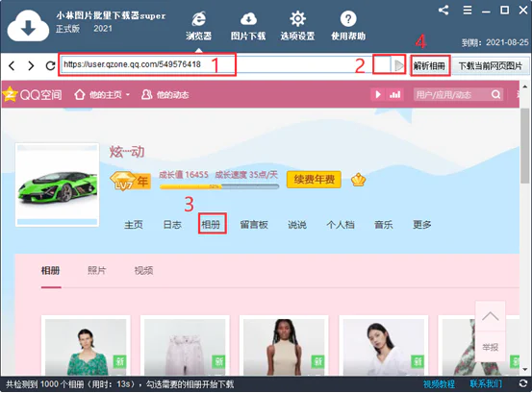Reload the page with refresh icon
The image size is (532, 393).
[51, 65]
